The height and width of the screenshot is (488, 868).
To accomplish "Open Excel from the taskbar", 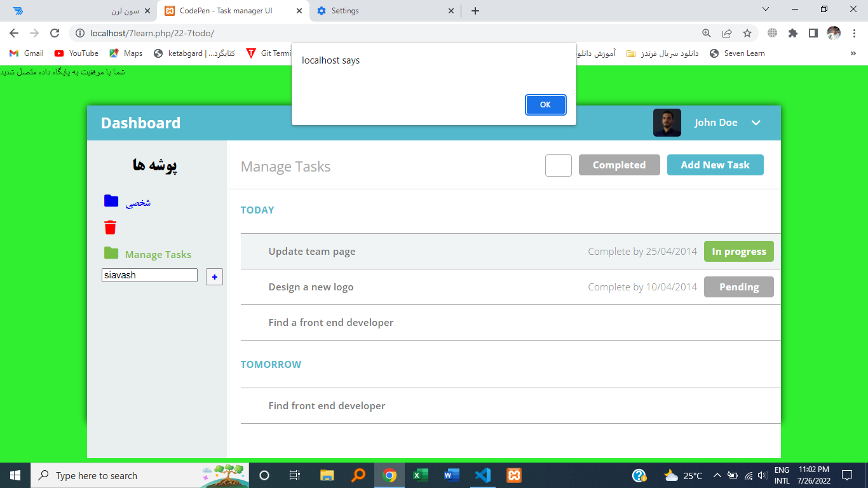I will tap(420, 475).
